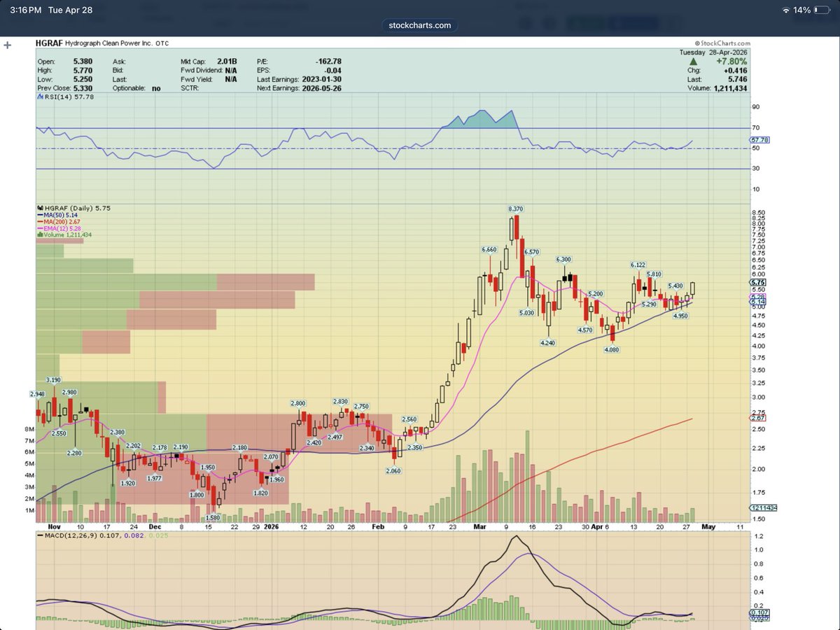Image resolution: width=840 pixels, height=630 pixels.
Task: Click the 3.190 price label
Action: 54,380
